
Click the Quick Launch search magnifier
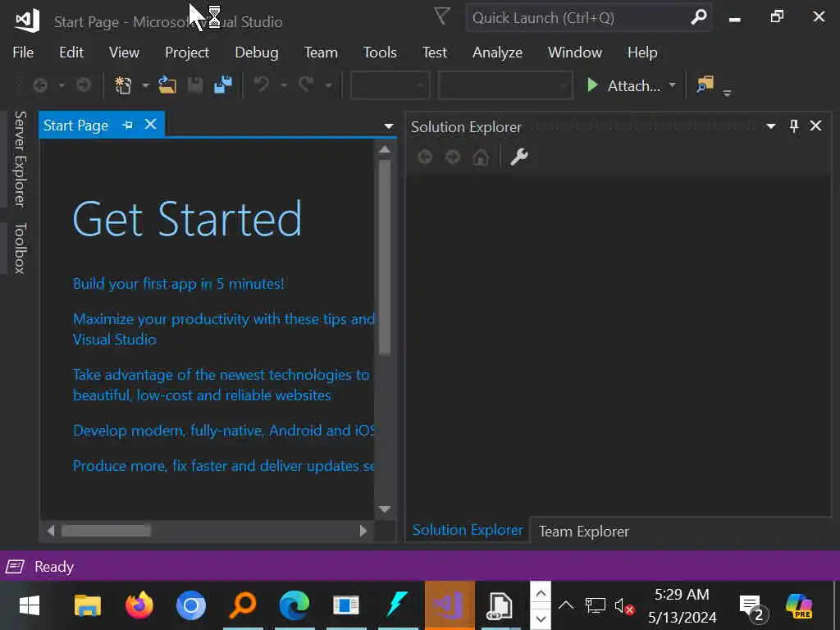coord(698,18)
